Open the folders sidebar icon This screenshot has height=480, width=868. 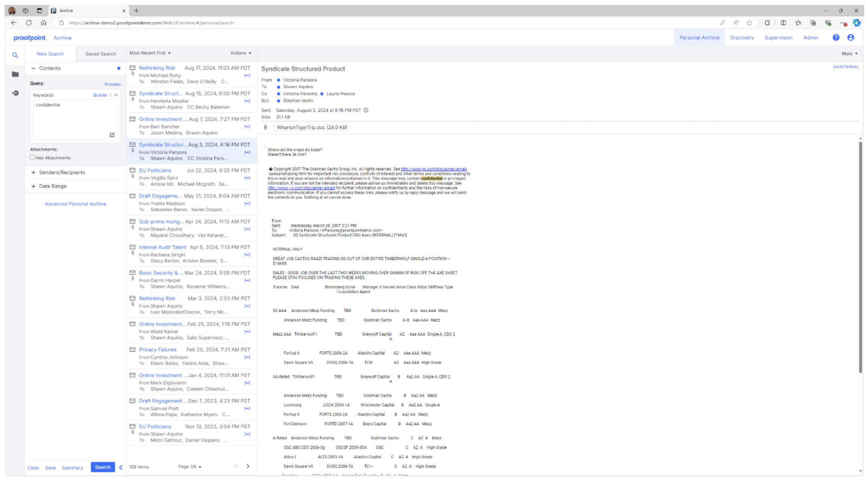[x=15, y=74]
